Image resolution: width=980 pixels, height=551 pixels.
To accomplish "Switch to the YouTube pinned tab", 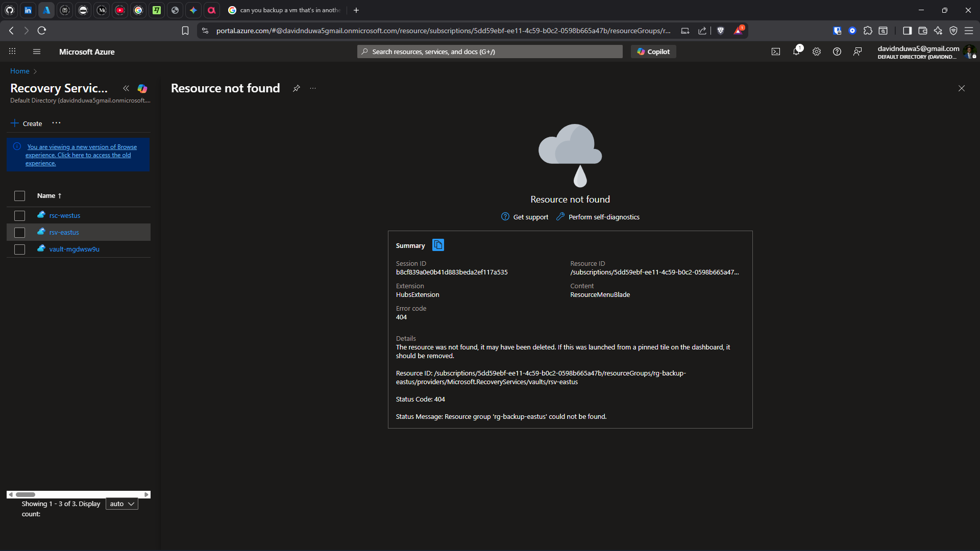I will (x=120, y=10).
